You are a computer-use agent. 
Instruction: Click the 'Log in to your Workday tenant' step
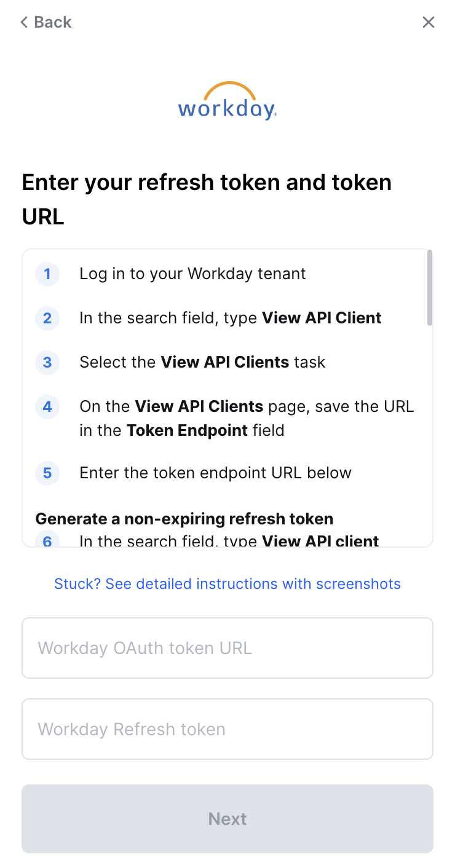(192, 274)
